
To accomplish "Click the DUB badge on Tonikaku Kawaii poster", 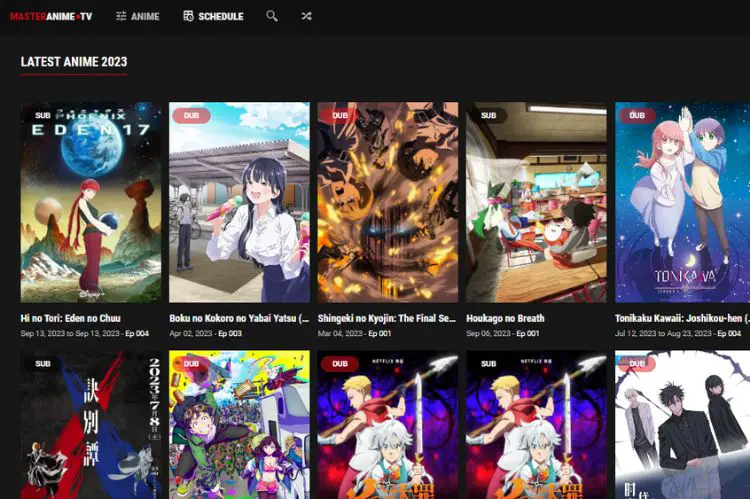I will [637, 115].
